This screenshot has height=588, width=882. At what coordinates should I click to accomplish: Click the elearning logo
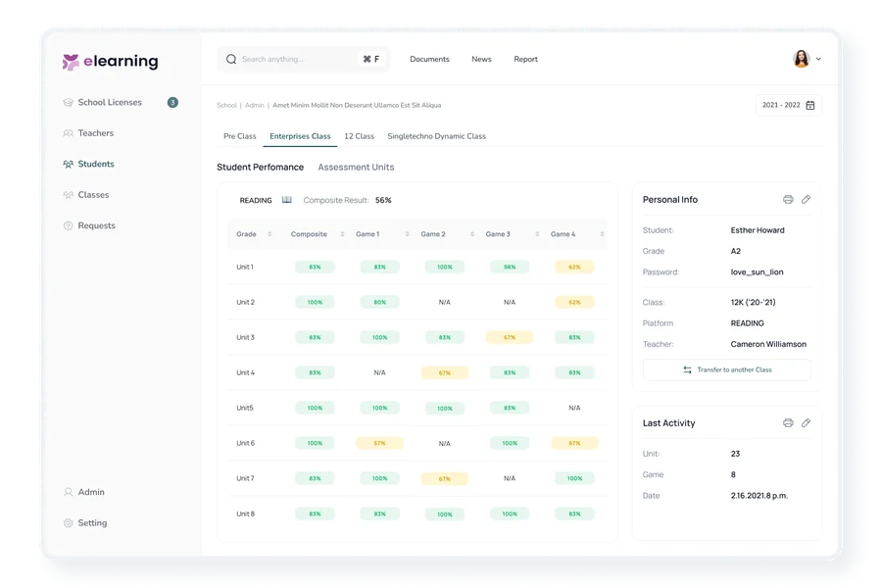[x=110, y=62]
